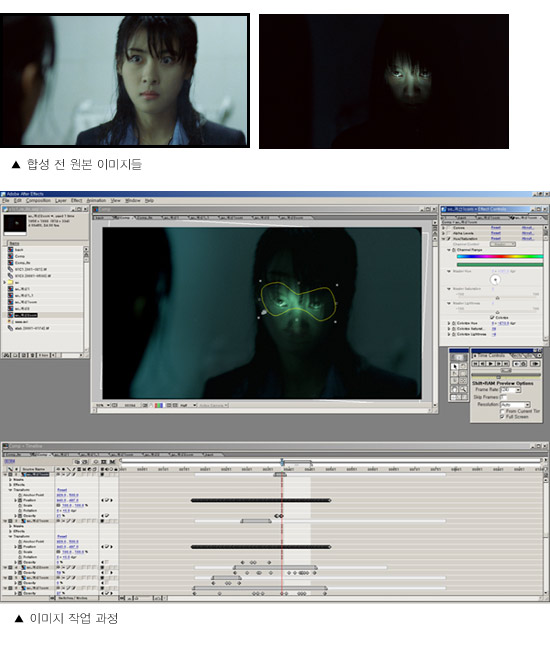This screenshot has height=659, width=550.
Task: Toggle the Full Screen checkbox
Action: pyautogui.click(x=502, y=416)
